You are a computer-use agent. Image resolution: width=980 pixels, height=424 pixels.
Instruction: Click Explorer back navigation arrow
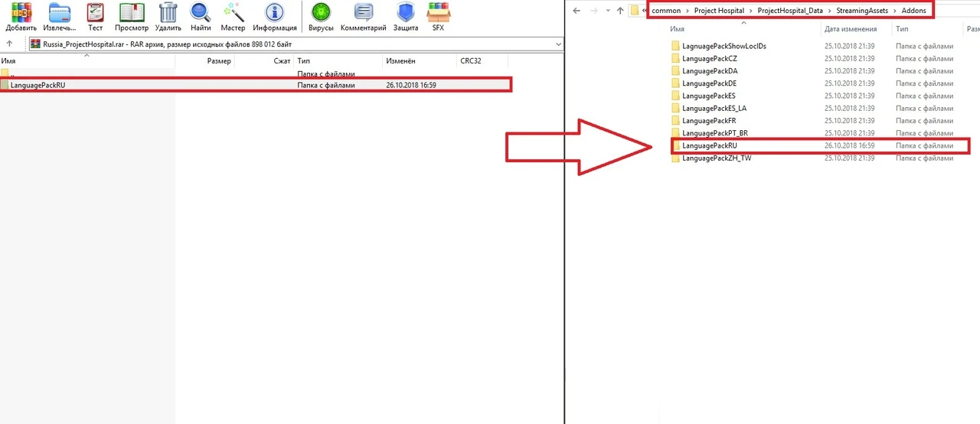tap(577, 11)
